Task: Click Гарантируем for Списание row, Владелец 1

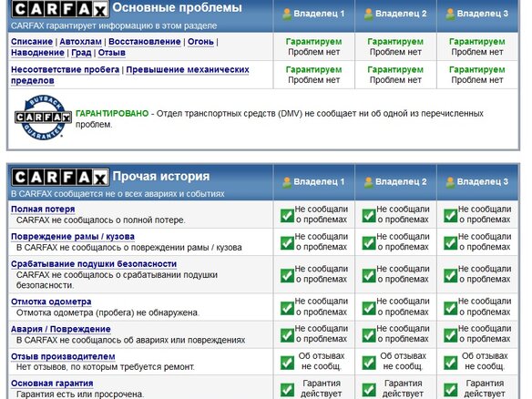Action: 314,42
